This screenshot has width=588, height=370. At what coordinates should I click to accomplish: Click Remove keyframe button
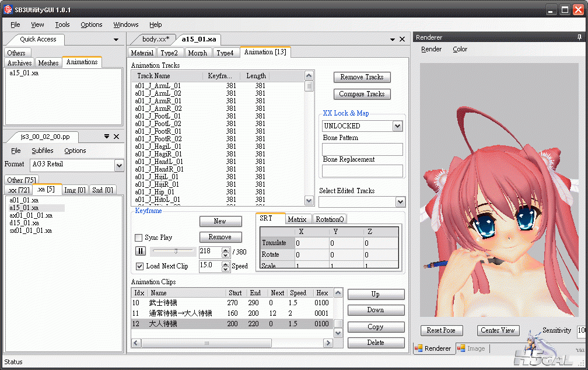tap(220, 237)
